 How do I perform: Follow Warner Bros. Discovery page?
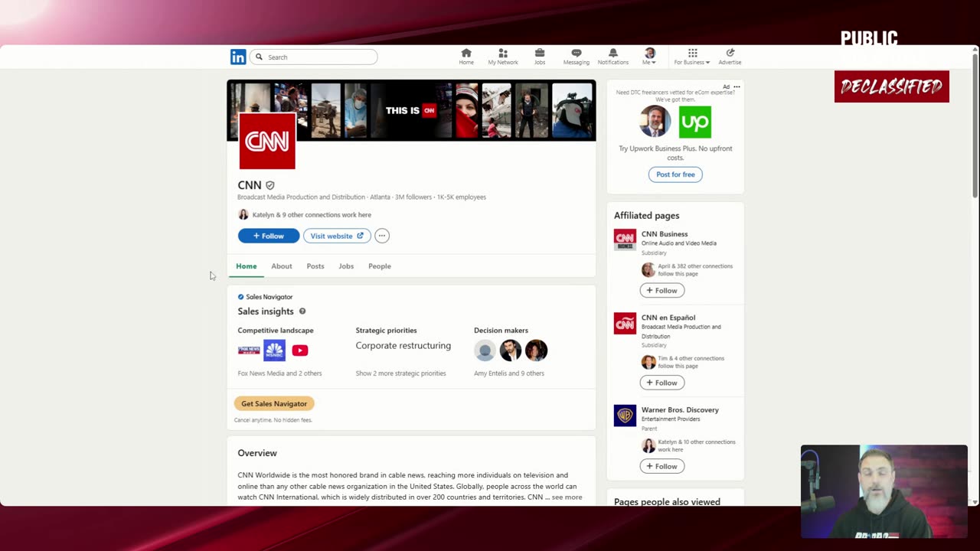[662, 466]
